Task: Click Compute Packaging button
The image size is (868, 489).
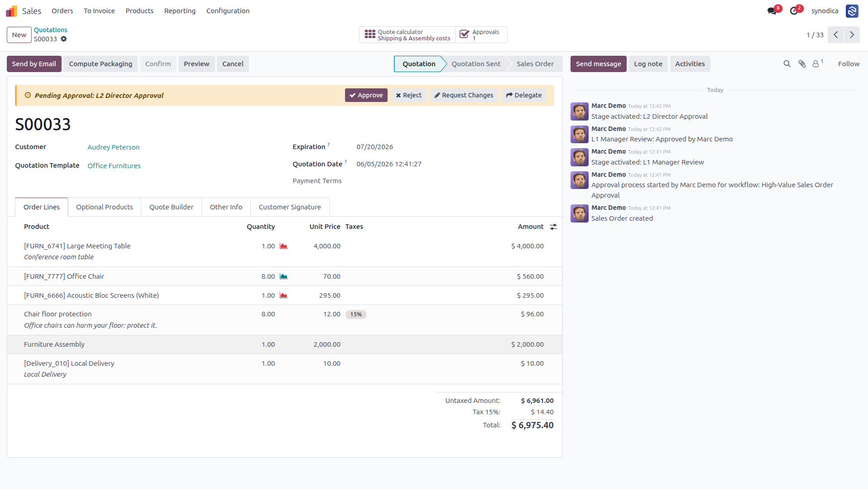Action: click(101, 64)
